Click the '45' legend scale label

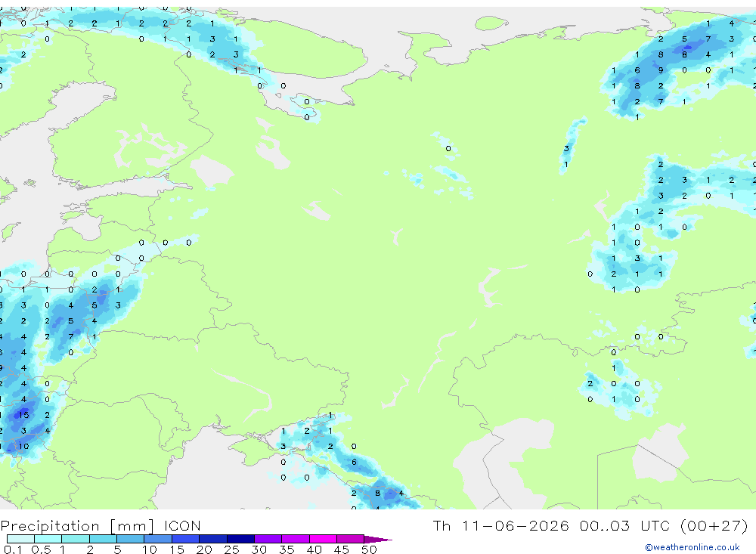[x=342, y=549]
